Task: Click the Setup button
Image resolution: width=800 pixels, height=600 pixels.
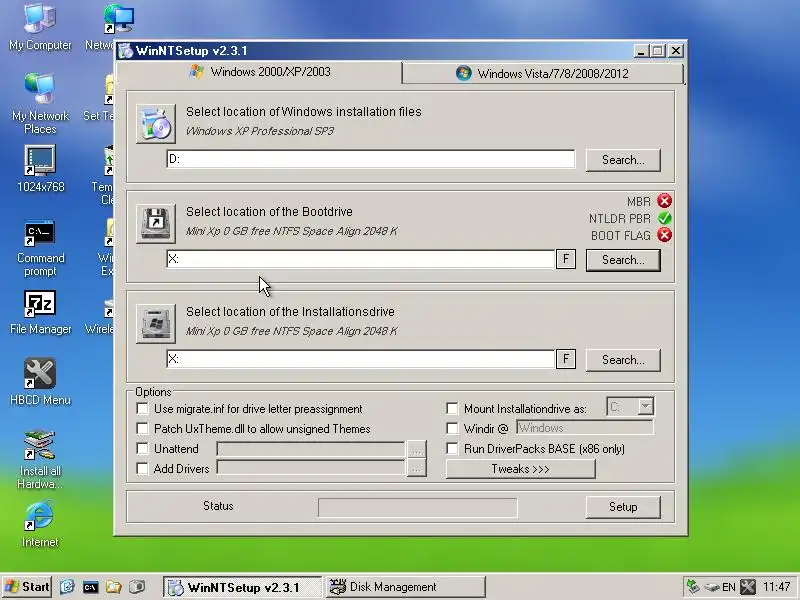Action: [x=623, y=507]
